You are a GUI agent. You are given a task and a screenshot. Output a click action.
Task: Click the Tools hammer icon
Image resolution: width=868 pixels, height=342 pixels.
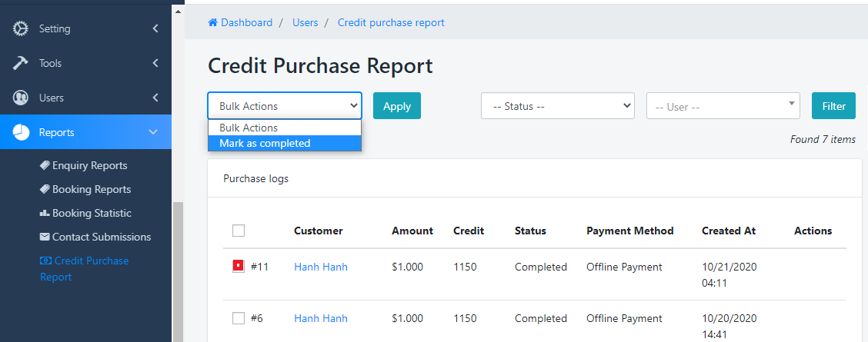point(21,63)
